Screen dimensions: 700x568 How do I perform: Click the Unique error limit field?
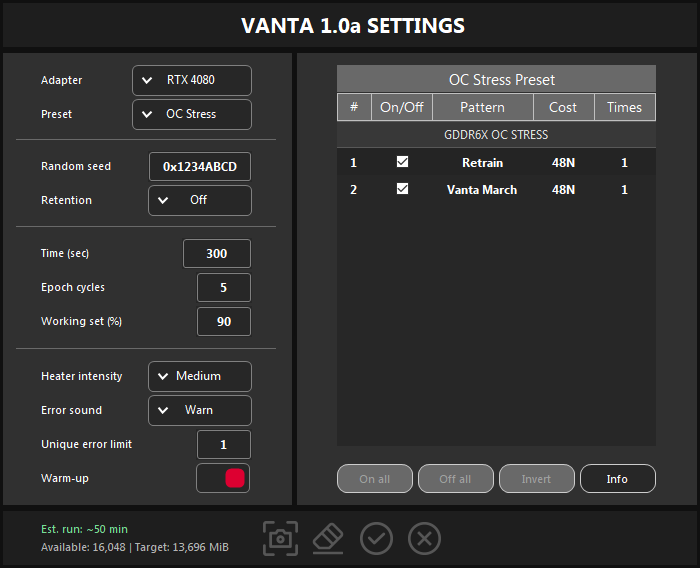pyautogui.click(x=224, y=445)
